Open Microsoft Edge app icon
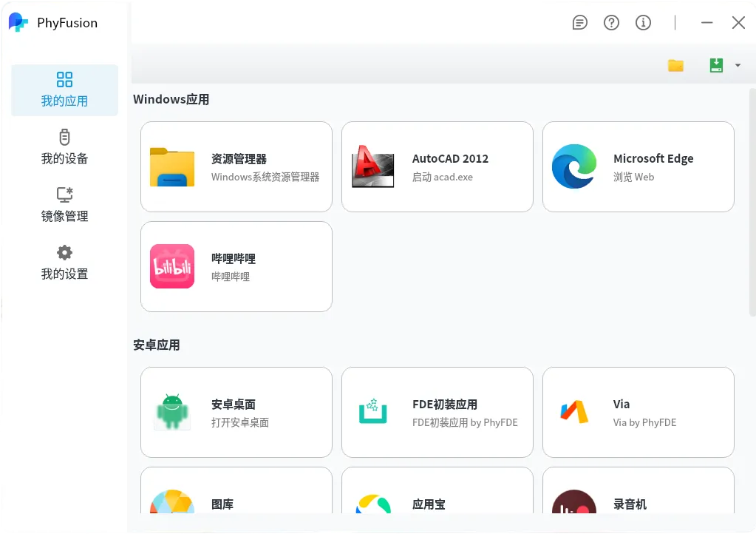The width and height of the screenshot is (756, 534). (574, 166)
